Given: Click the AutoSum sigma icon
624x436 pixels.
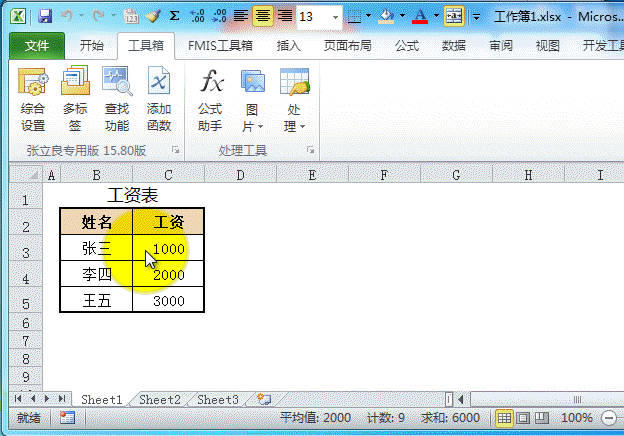Looking at the screenshot, I should pyautogui.click(x=175, y=17).
